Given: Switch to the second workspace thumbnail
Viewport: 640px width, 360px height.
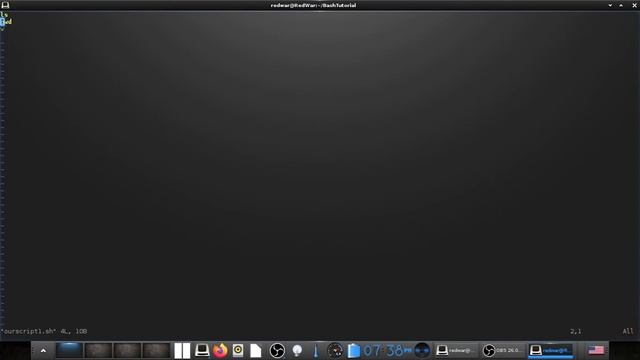Looking at the screenshot, I should (98, 350).
